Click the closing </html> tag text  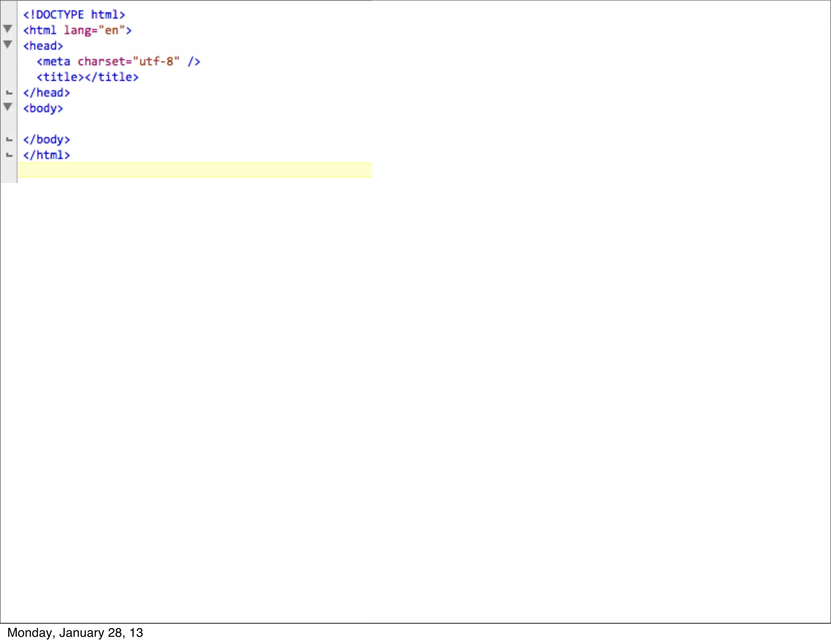(46, 155)
